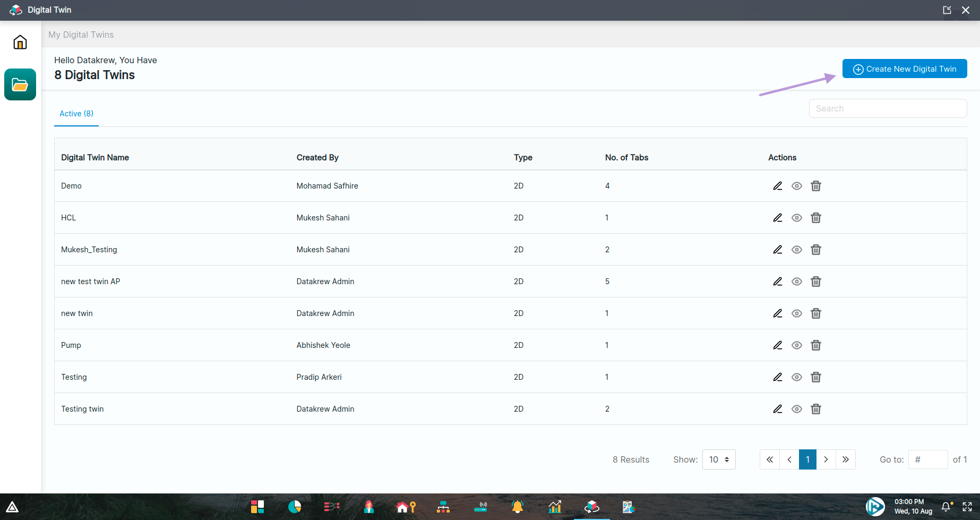Screen dimensions: 980x520
Task: Click Create New Digital Twin button
Action: pos(905,69)
